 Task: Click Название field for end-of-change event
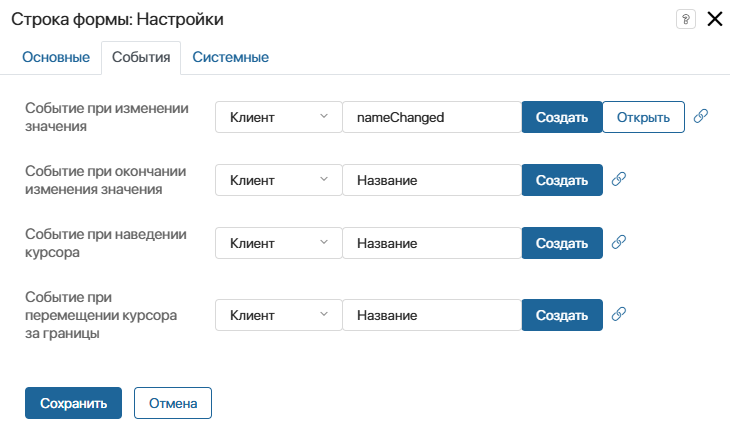(431, 180)
